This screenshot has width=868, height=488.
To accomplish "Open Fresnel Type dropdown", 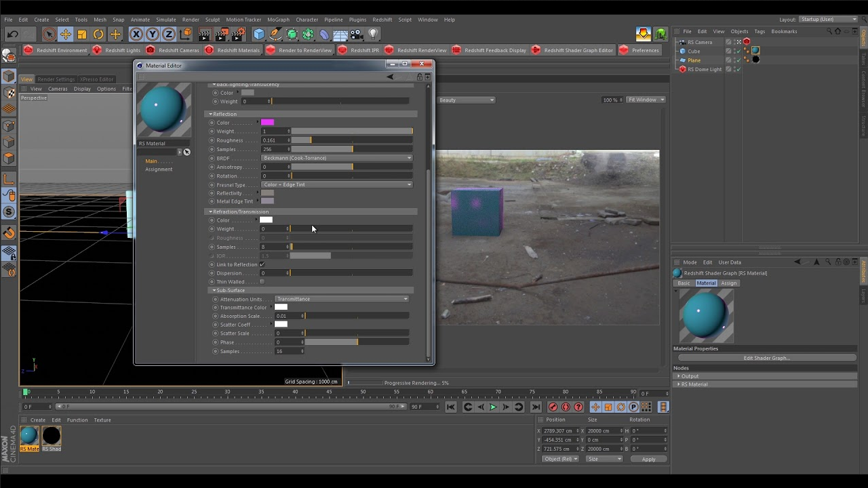I will [x=337, y=184].
